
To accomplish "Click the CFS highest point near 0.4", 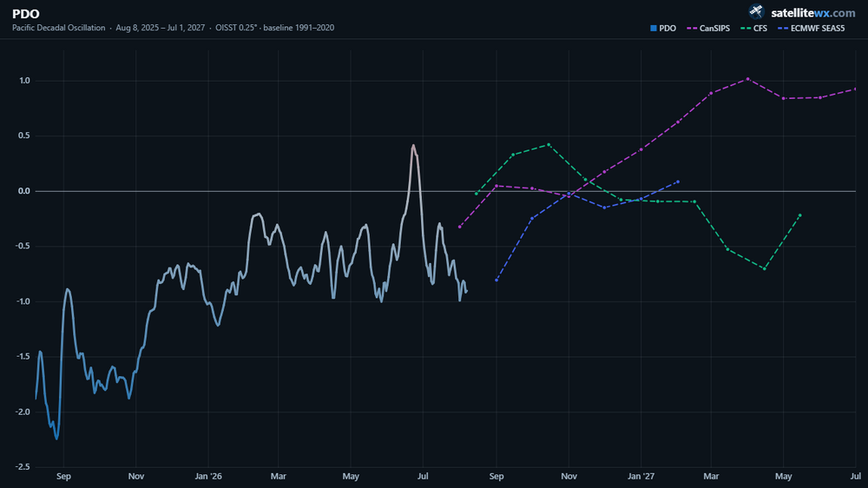I will (x=549, y=145).
